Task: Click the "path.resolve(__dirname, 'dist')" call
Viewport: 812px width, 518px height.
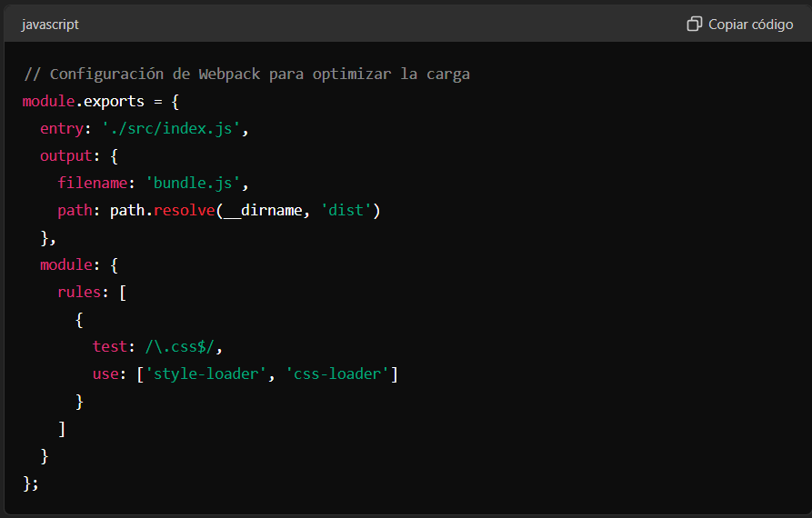Action: click(x=245, y=210)
